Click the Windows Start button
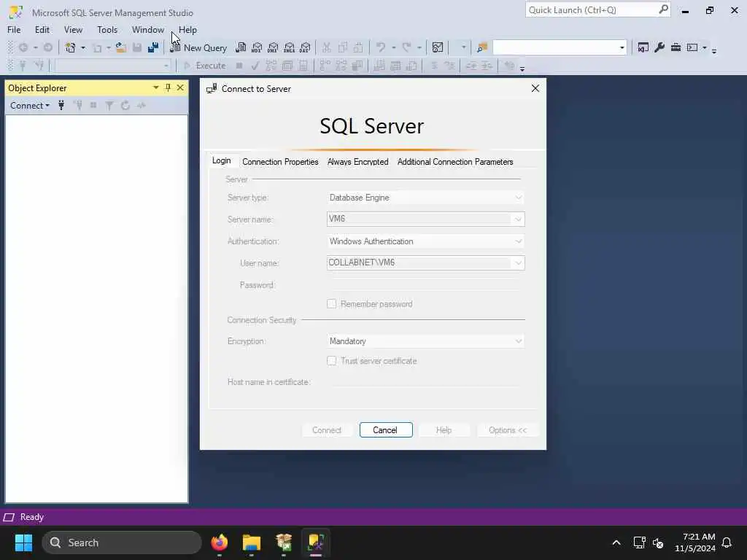Image resolution: width=747 pixels, height=560 pixels. click(23, 542)
